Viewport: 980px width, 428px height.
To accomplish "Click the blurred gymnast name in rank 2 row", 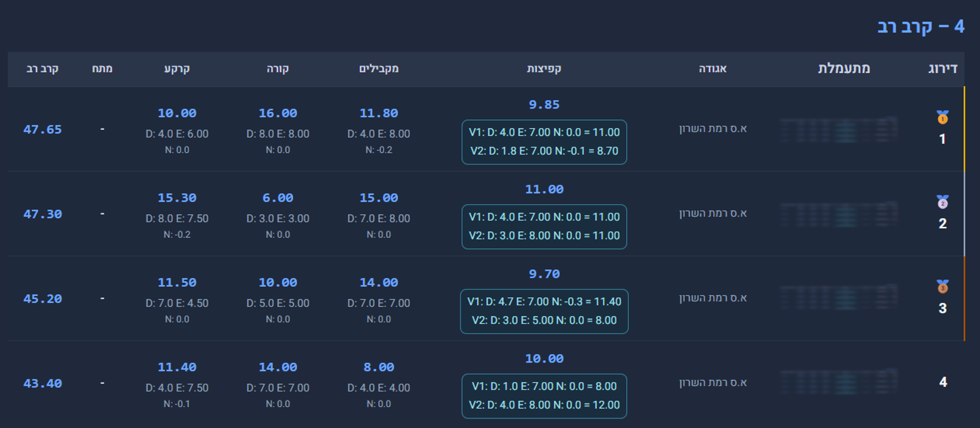I will pos(839,214).
